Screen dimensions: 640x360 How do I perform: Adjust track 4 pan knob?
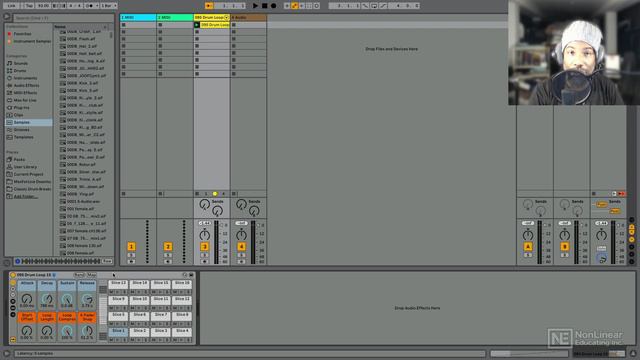(241, 235)
